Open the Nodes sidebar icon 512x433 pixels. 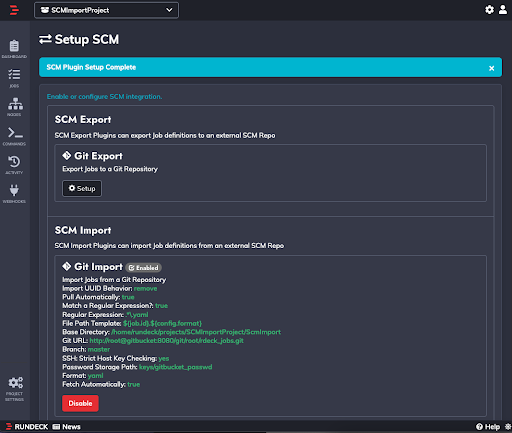[x=15, y=107]
